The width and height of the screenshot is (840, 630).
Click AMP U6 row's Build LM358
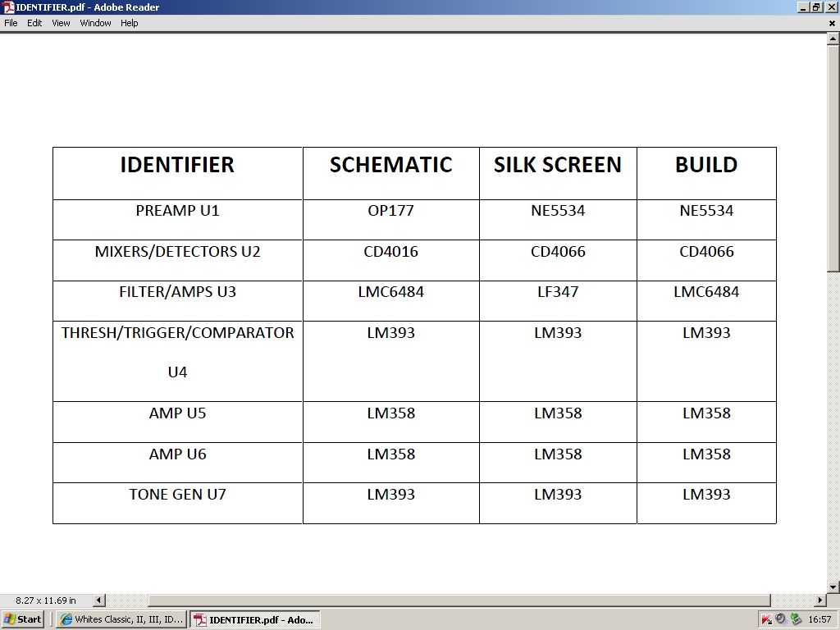[x=706, y=454]
